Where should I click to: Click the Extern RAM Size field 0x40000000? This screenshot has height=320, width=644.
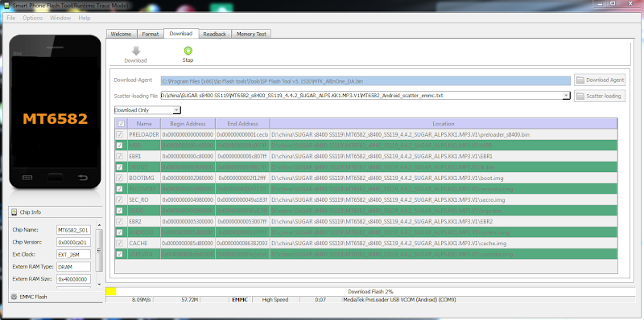pyautogui.click(x=73, y=279)
